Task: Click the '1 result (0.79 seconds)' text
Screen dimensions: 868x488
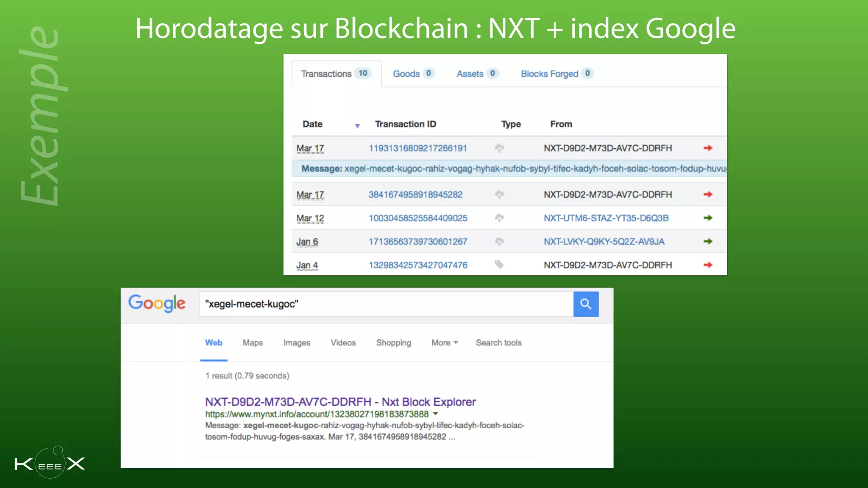Action: [x=247, y=376]
